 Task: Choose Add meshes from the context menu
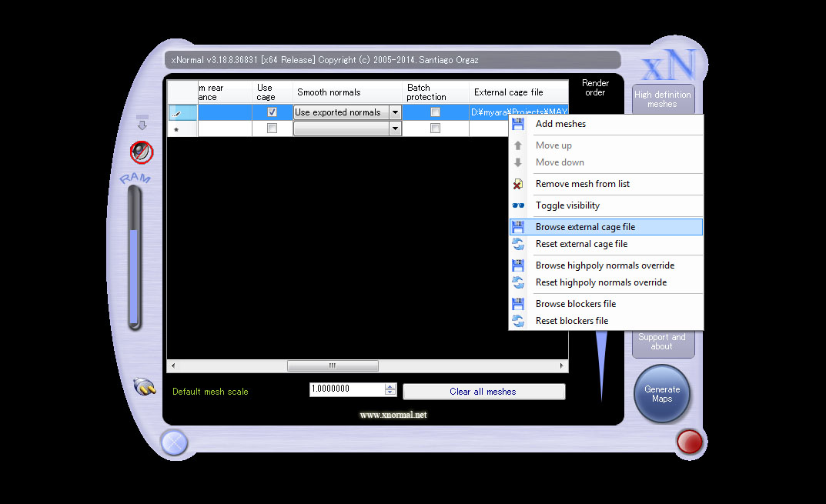tap(606, 125)
